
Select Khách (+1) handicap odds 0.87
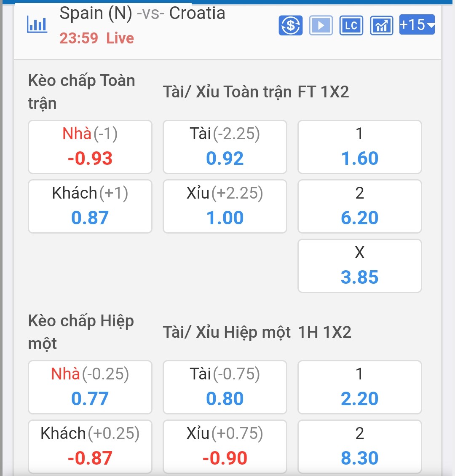[90, 207]
